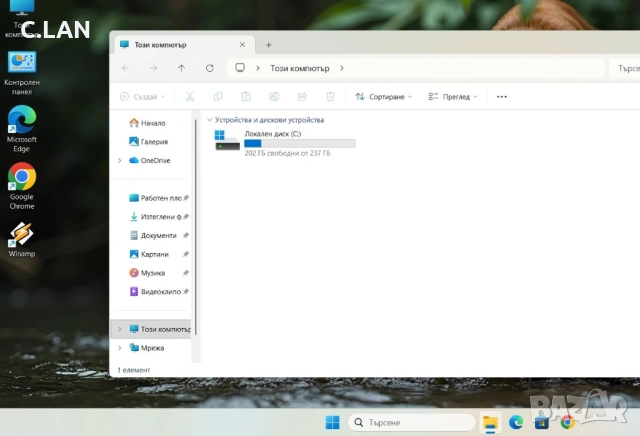Click the Търсене taskbar search box
Viewport: 640px width, 436px height.
[x=411, y=422]
